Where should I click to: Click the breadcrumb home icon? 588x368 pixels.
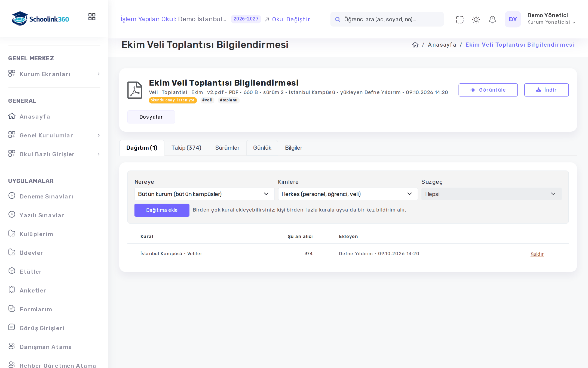pos(415,45)
